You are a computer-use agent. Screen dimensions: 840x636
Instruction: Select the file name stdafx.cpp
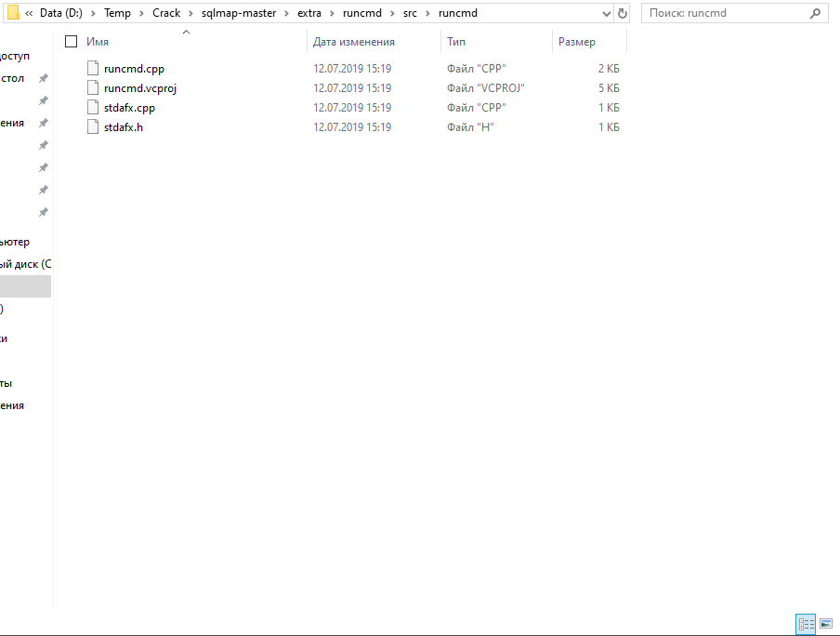click(129, 108)
